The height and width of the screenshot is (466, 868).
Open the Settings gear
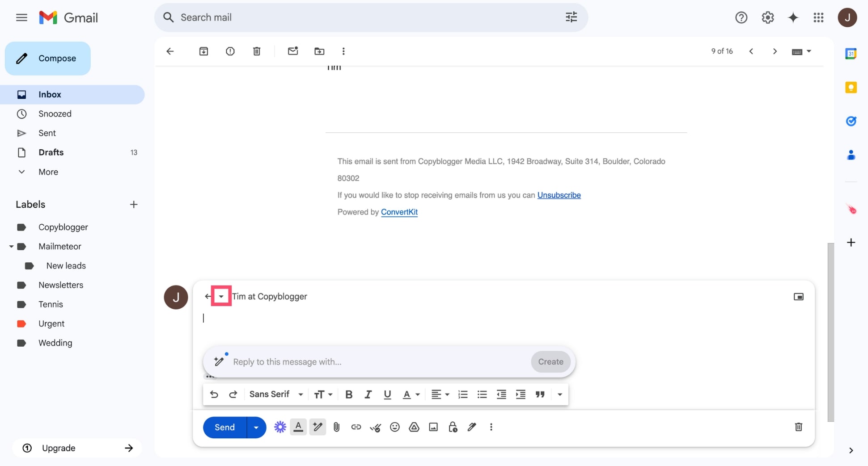767,17
